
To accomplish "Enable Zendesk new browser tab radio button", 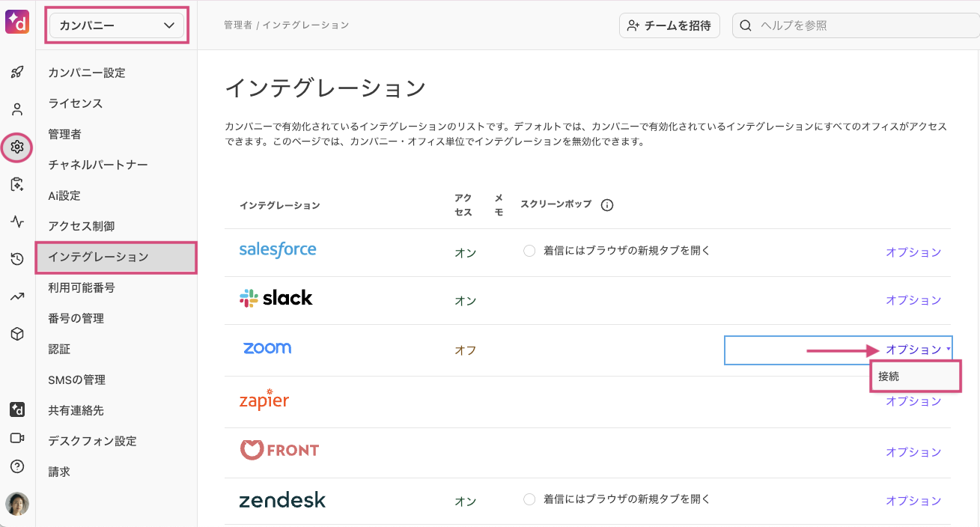I will [529, 499].
